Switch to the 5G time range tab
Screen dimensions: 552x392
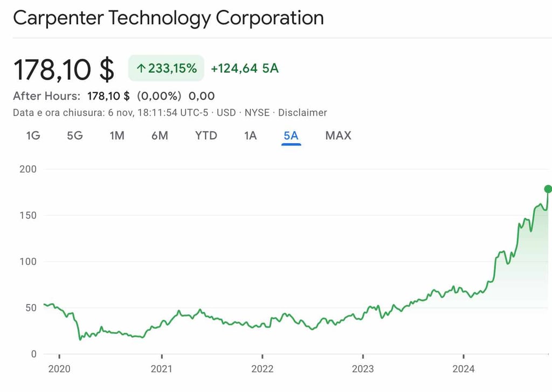click(74, 136)
